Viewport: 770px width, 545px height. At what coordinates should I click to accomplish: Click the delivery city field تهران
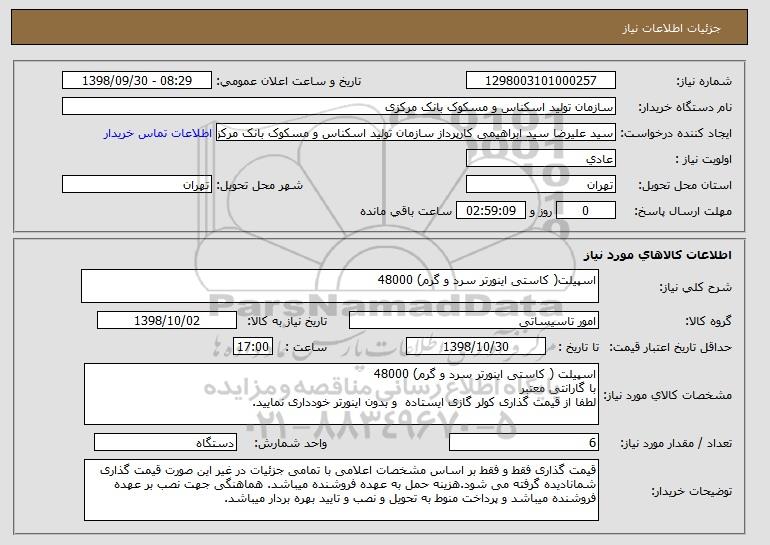click(x=137, y=185)
